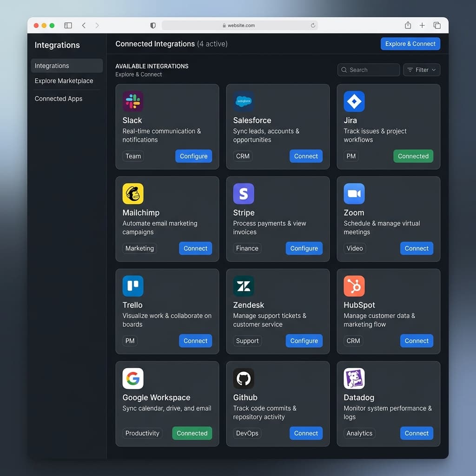The height and width of the screenshot is (476, 476).
Task: Click the Google Workspace G logo
Action: [133, 378]
